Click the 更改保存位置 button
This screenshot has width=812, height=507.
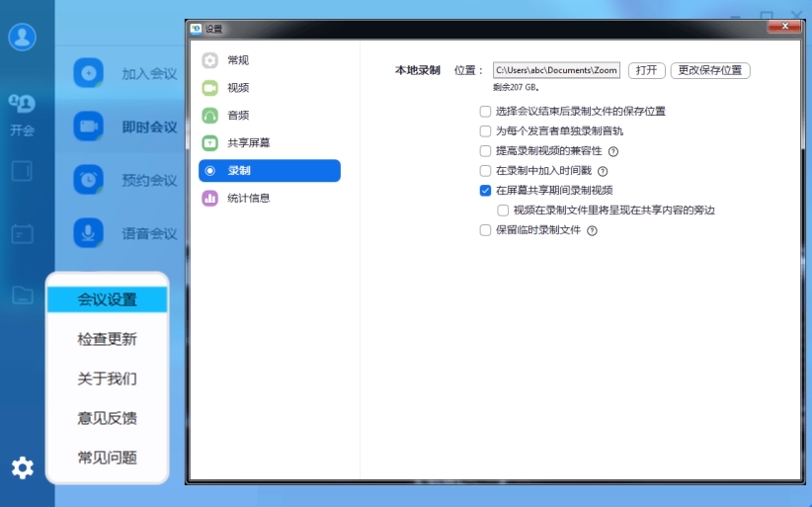pyautogui.click(x=710, y=70)
